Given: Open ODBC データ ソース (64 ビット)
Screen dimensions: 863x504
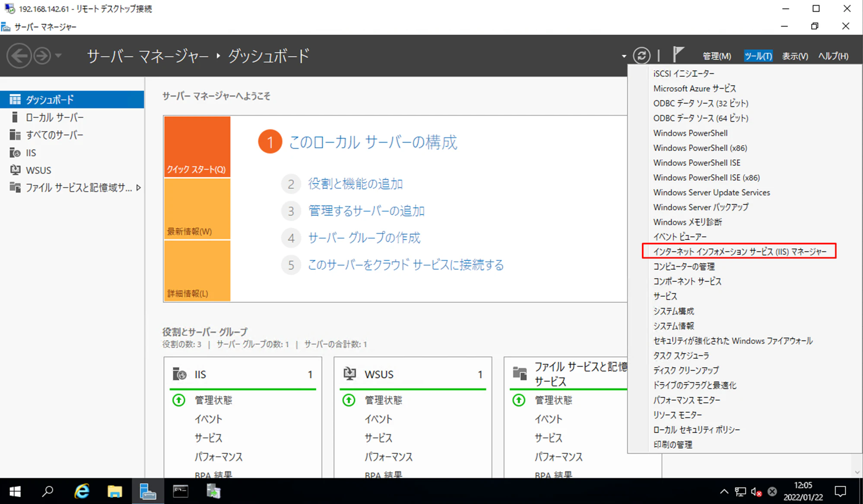Looking at the screenshot, I should tap(701, 118).
